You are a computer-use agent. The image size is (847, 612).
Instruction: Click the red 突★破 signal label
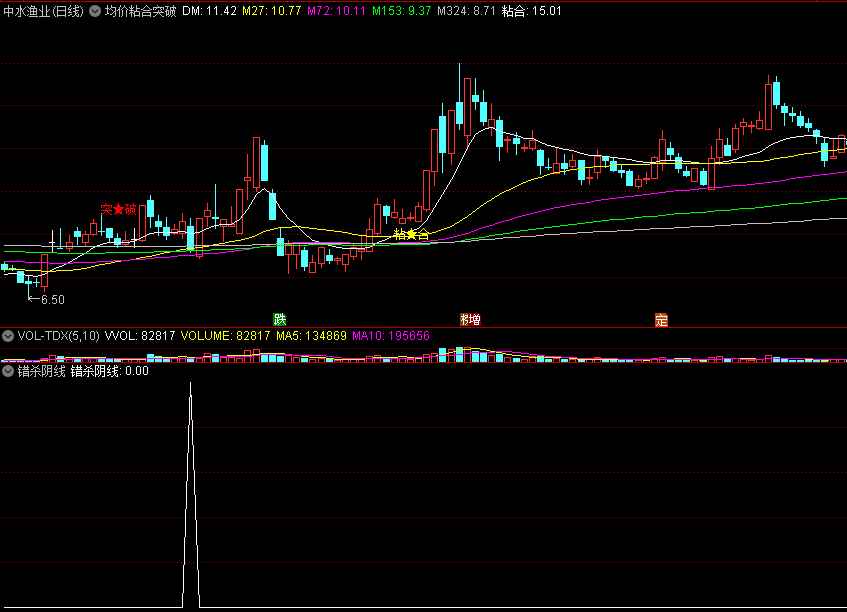point(118,209)
